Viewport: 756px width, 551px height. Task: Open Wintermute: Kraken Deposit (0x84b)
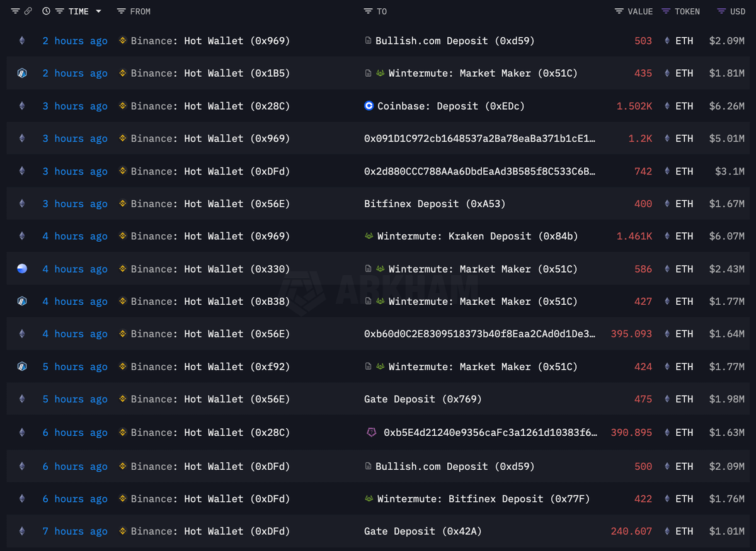tap(478, 236)
